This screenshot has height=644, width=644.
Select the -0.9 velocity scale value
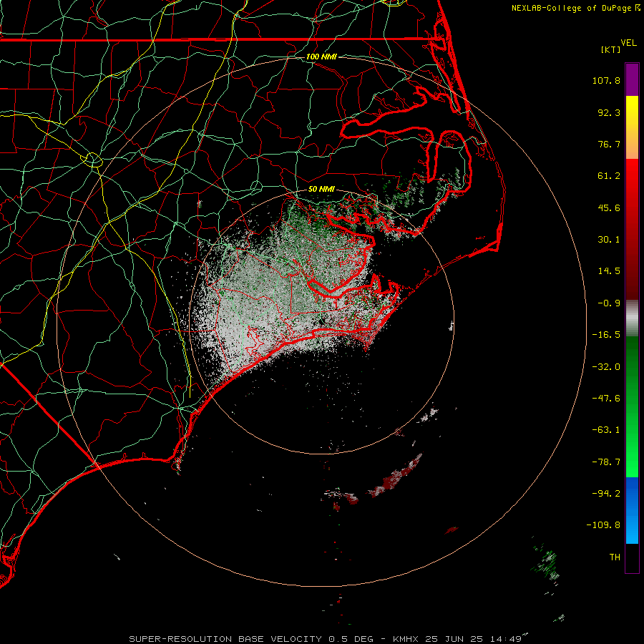(609, 303)
